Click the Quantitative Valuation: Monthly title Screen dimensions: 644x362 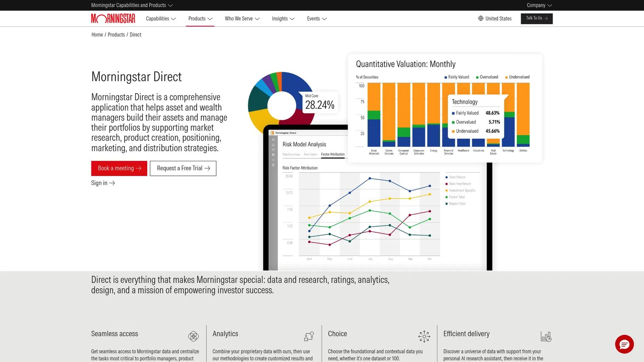click(406, 64)
